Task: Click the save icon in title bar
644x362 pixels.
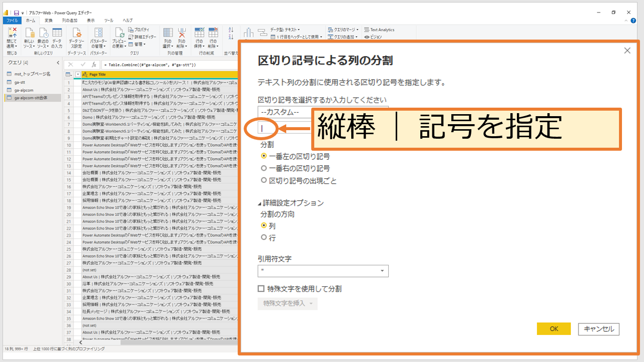Action: [17, 12]
